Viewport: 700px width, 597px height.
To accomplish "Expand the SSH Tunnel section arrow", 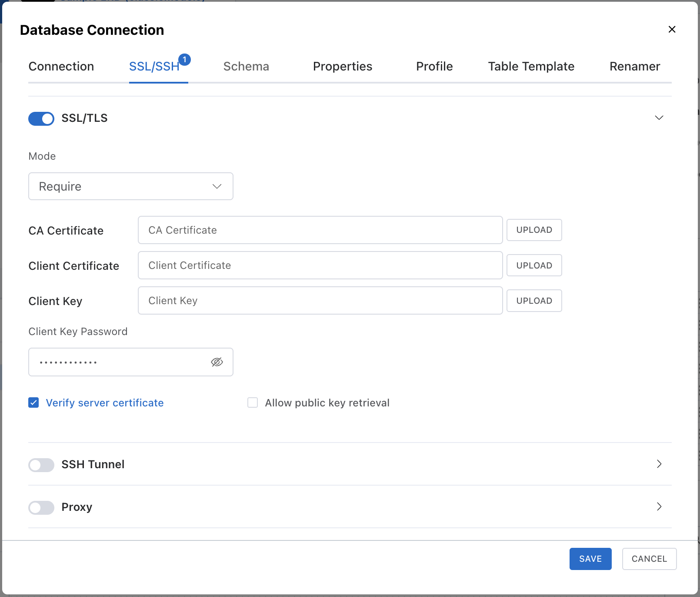I will coord(659,464).
